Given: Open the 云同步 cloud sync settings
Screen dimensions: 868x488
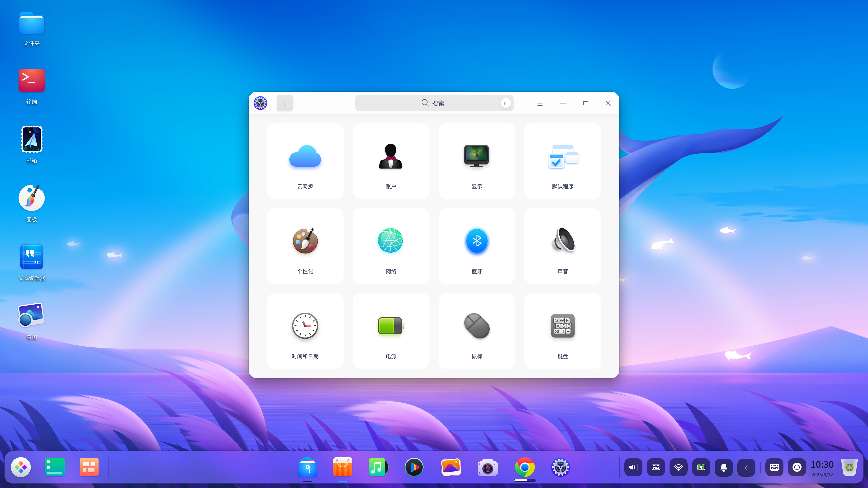Looking at the screenshot, I should click(305, 161).
